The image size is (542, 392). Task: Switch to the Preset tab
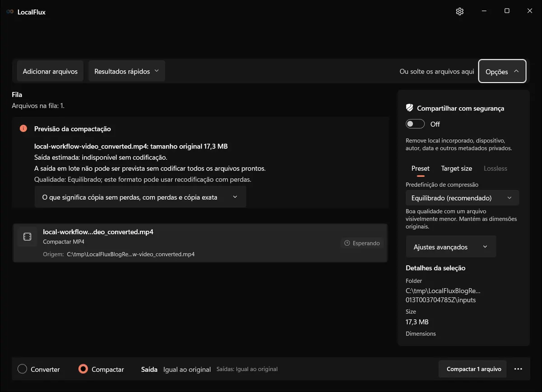[x=421, y=168]
